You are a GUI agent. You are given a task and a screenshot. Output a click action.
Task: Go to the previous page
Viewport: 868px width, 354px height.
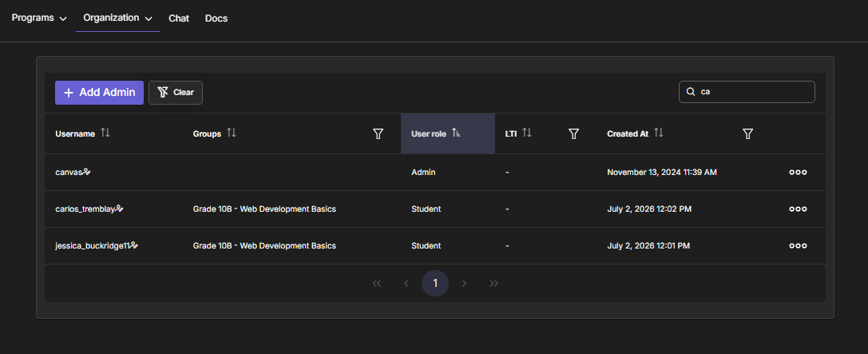(x=406, y=284)
